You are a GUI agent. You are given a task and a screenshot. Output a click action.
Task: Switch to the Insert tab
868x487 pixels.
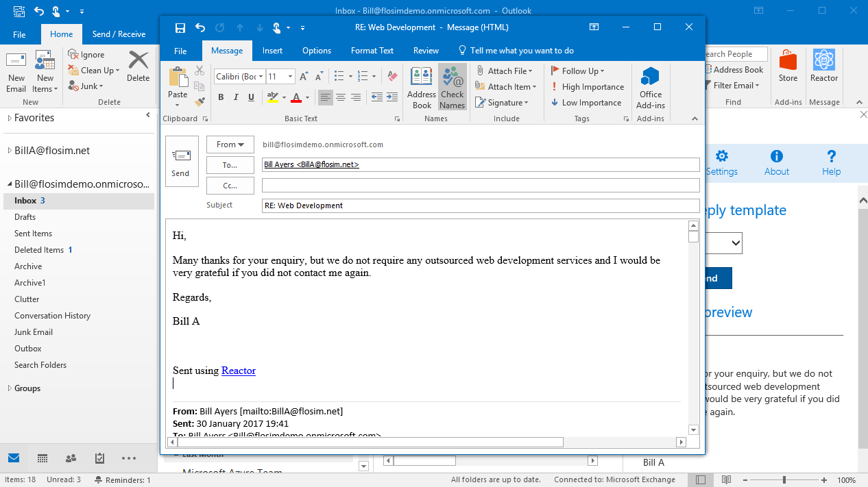(272, 51)
